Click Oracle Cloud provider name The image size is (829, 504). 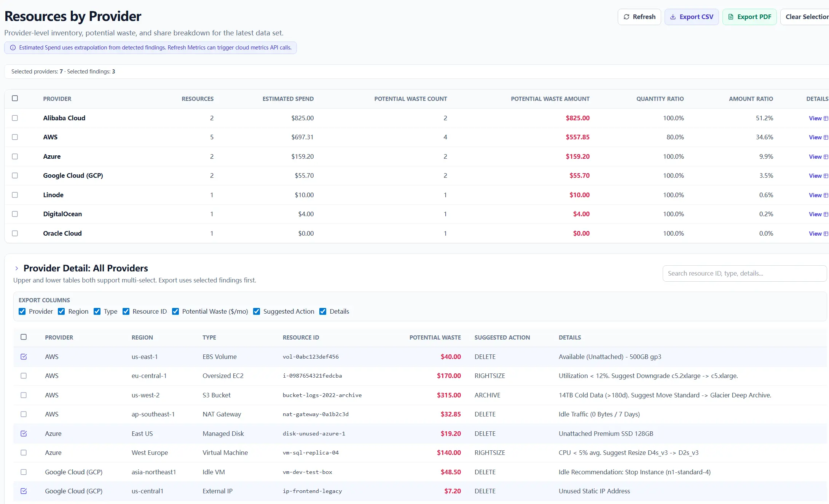click(62, 233)
